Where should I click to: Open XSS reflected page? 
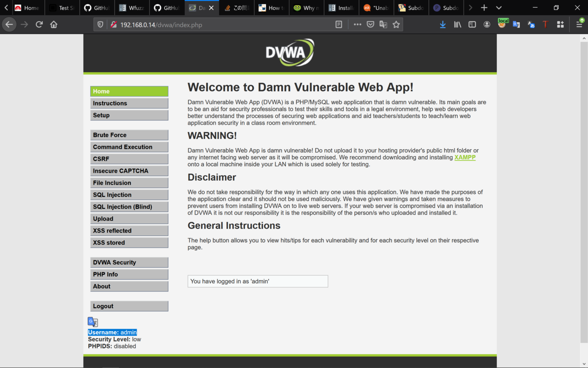tap(129, 231)
